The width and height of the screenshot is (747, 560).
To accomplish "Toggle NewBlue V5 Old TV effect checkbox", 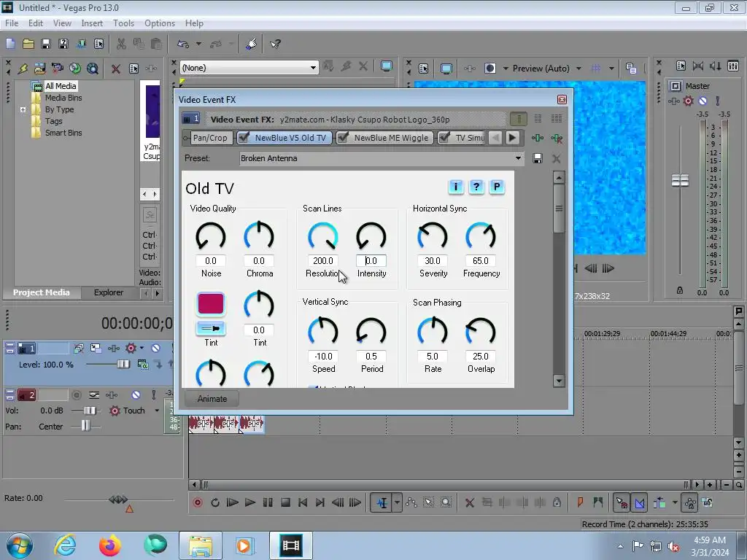I will 244,138.
